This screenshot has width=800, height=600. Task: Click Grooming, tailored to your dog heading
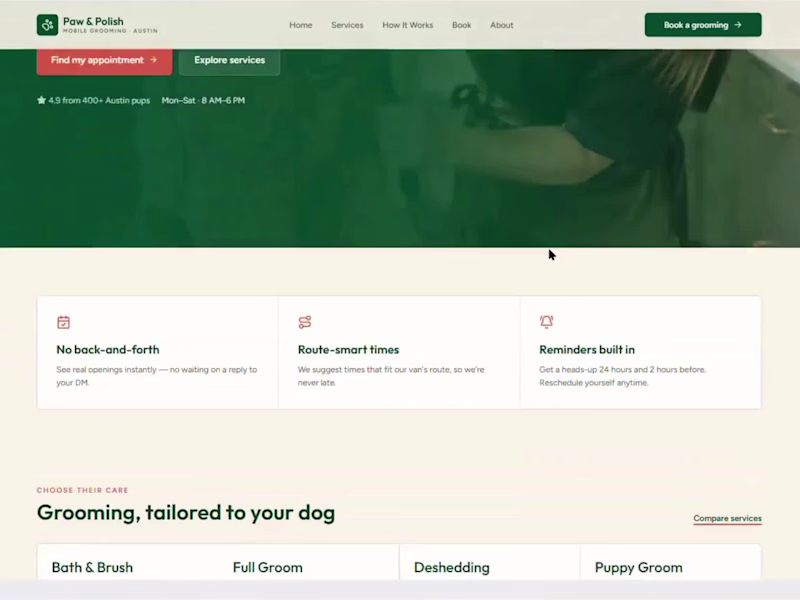pyautogui.click(x=186, y=512)
